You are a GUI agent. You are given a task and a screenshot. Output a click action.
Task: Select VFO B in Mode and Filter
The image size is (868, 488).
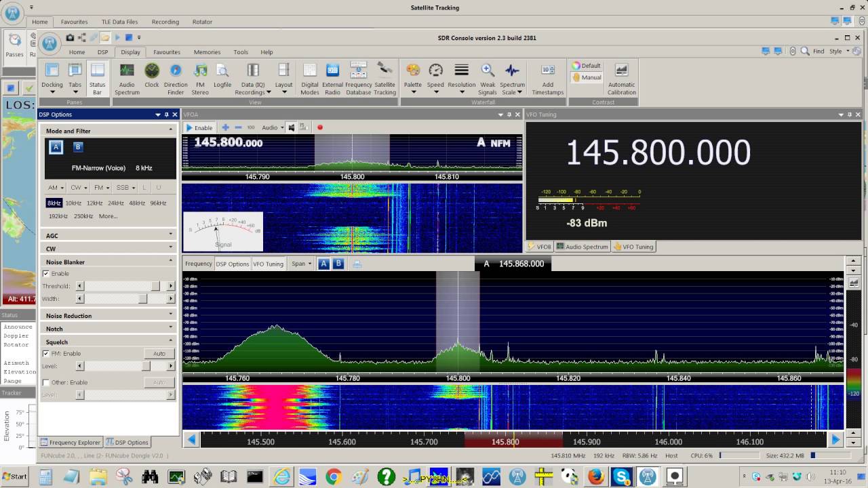click(x=78, y=147)
